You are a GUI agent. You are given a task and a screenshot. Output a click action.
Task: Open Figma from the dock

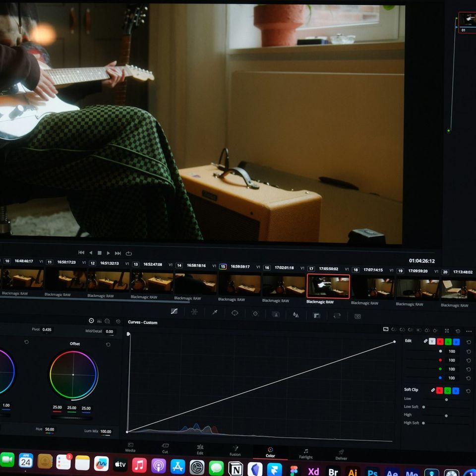pyautogui.click(x=294, y=471)
